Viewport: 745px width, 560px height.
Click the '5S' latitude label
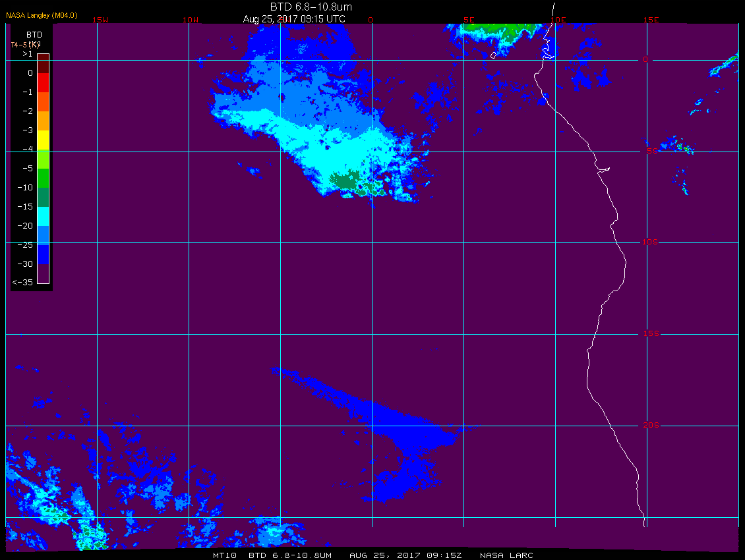[652, 151]
